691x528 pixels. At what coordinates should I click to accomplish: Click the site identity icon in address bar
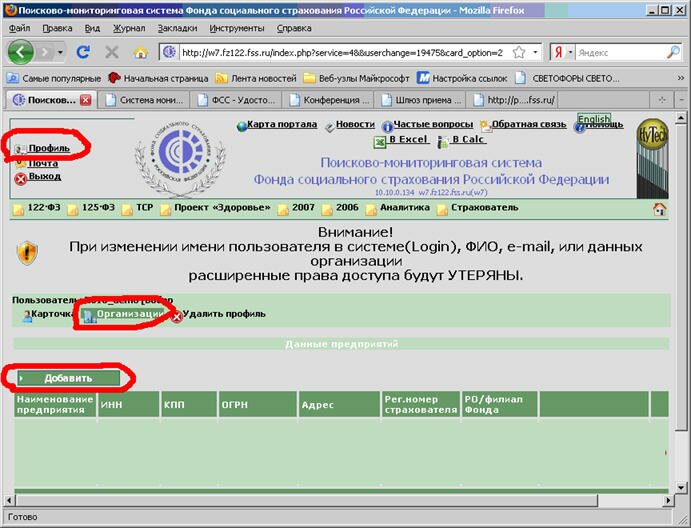click(169, 52)
